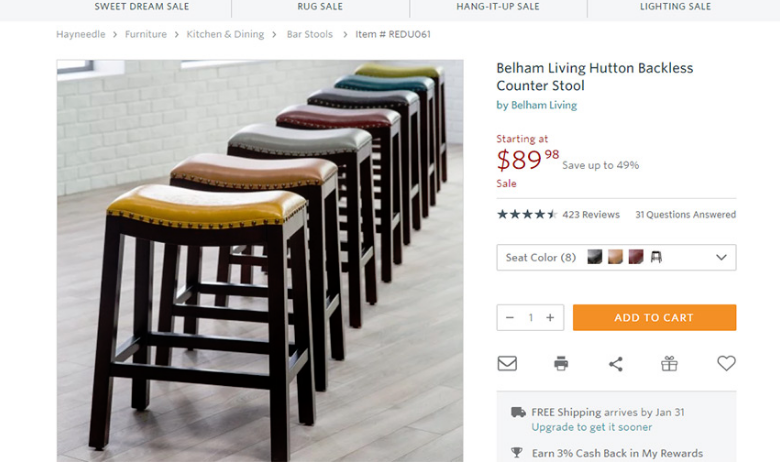Click the stool icon in Seat Color

656,257
